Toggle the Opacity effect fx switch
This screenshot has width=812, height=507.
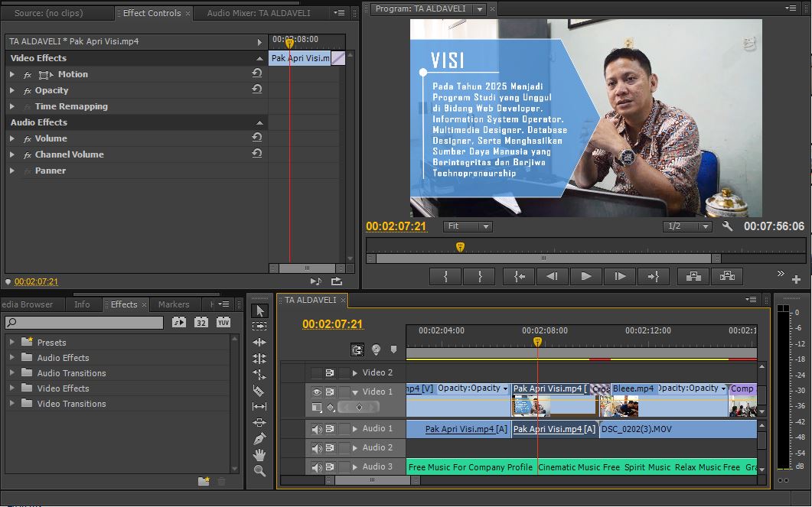[x=28, y=90]
